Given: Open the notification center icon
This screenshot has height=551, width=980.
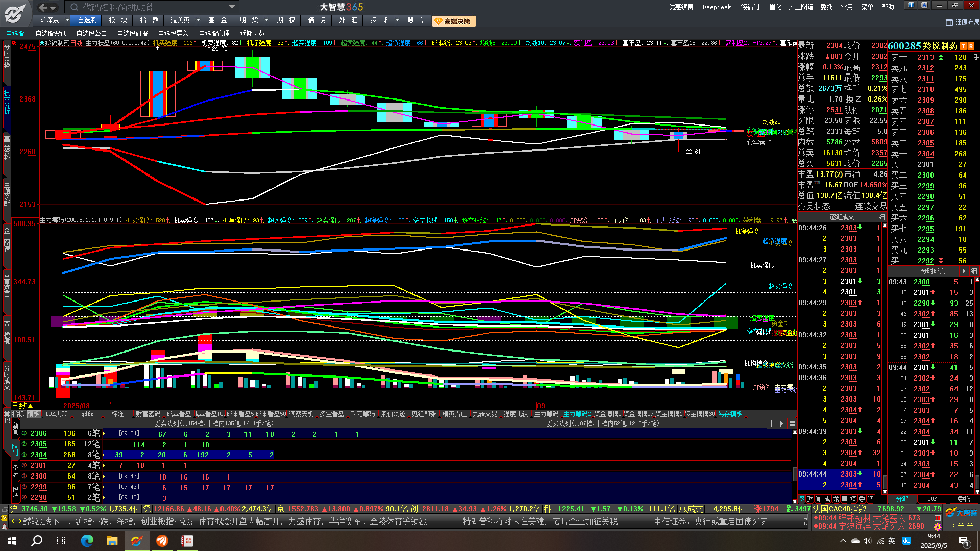Looking at the screenshot, I should click(964, 541).
